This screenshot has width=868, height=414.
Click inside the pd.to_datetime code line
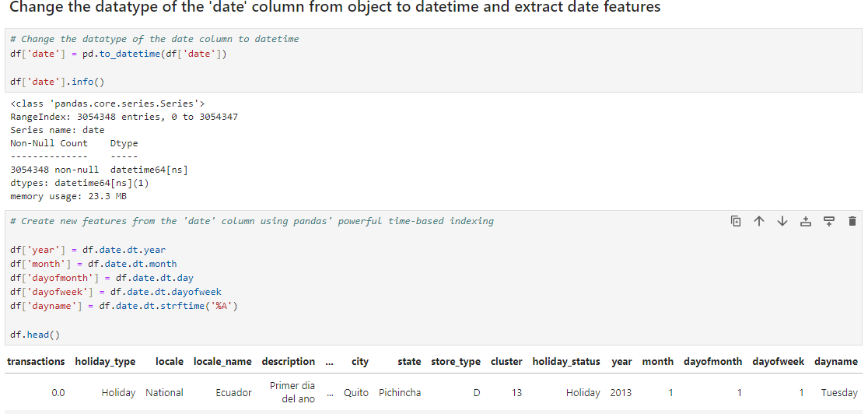118,54
